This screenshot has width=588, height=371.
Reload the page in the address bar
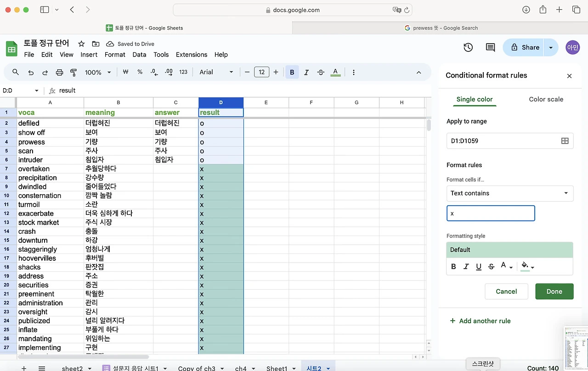click(x=407, y=10)
